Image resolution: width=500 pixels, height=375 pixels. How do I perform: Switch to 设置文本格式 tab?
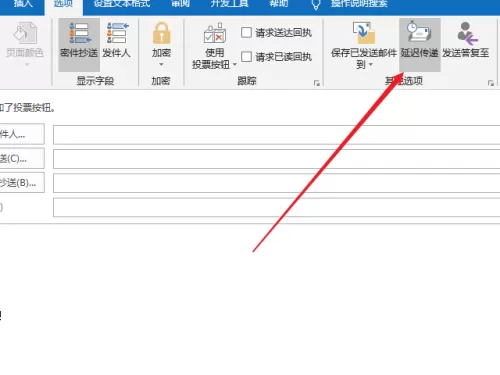pyautogui.click(x=122, y=4)
